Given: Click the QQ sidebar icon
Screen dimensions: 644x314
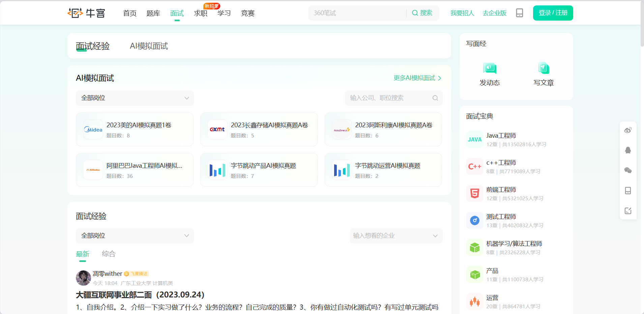Looking at the screenshot, I should click(628, 150).
